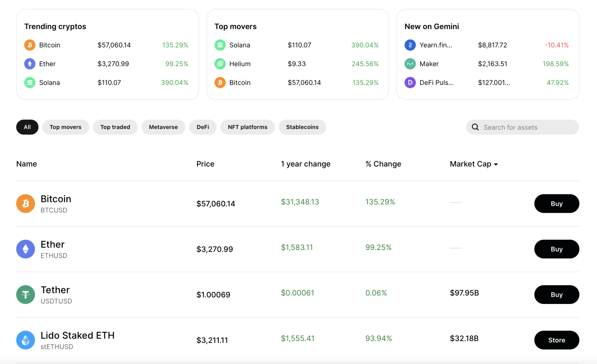Viewport: 597px width, 364px height.
Task: Click the search magnifier icon
Action: tap(475, 127)
